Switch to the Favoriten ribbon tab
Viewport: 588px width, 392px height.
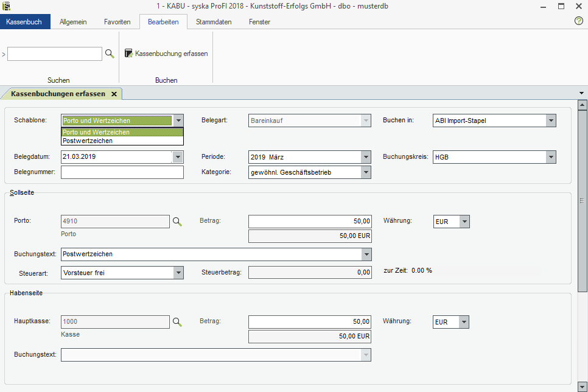117,22
